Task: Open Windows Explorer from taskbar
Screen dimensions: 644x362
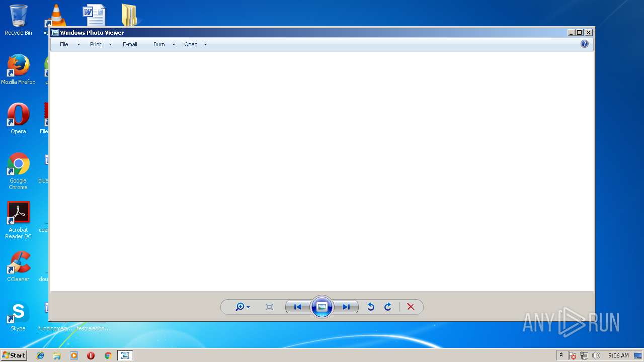Action: click(x=57, y=355)
